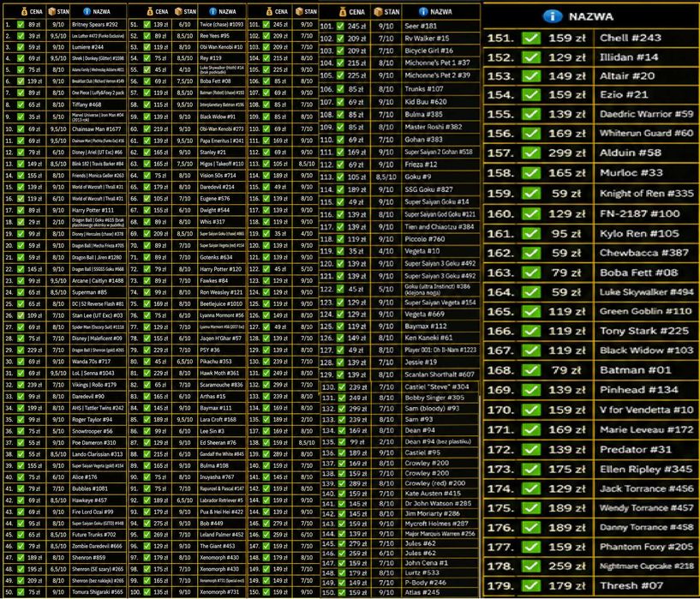Select the name Tony Stark #225
Image resolution: width=700 pixels, height=599 pixels.
pyautogui.click(x=644, y=331)
